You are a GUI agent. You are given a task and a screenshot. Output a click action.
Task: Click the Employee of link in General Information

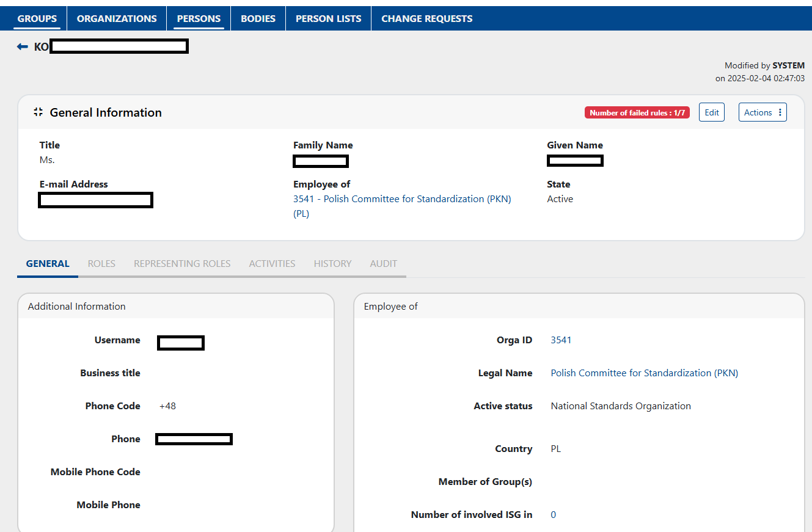click(401, 199)
